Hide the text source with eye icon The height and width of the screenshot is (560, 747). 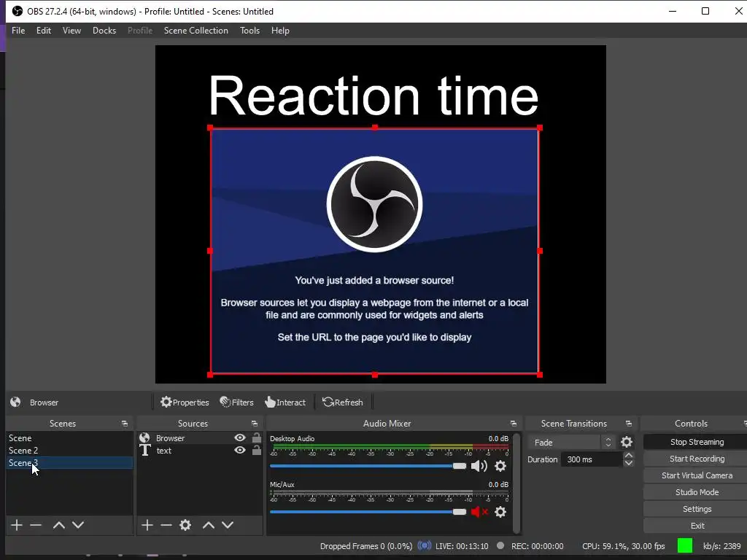click(240, 450)
